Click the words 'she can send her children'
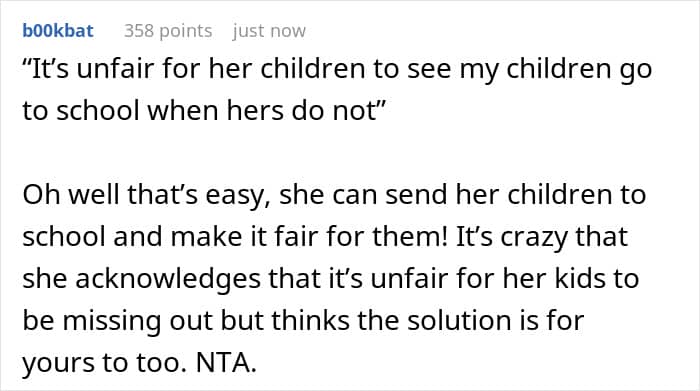 [x=446, y=195]
